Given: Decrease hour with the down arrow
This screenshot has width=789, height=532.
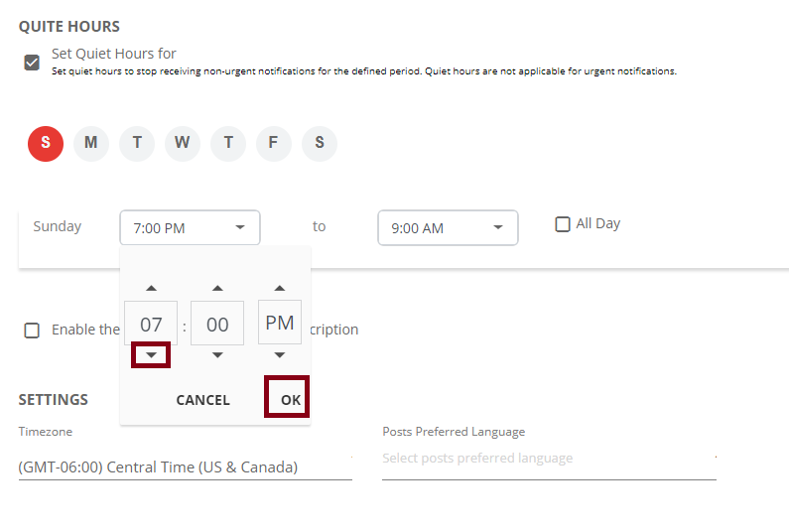Looking at the screenshot, I should (x=151, y=355).
